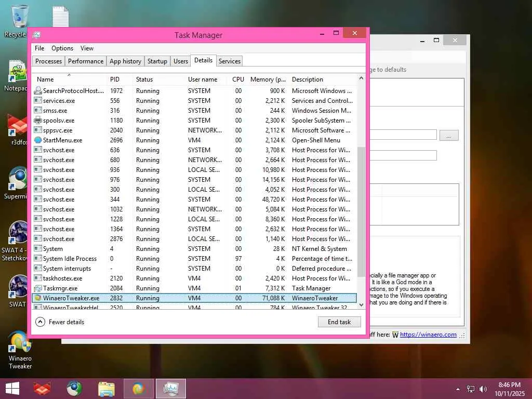Viewport: 532px width, 399px height.
Task: Select the services.exe row
Action: (194, 101)
